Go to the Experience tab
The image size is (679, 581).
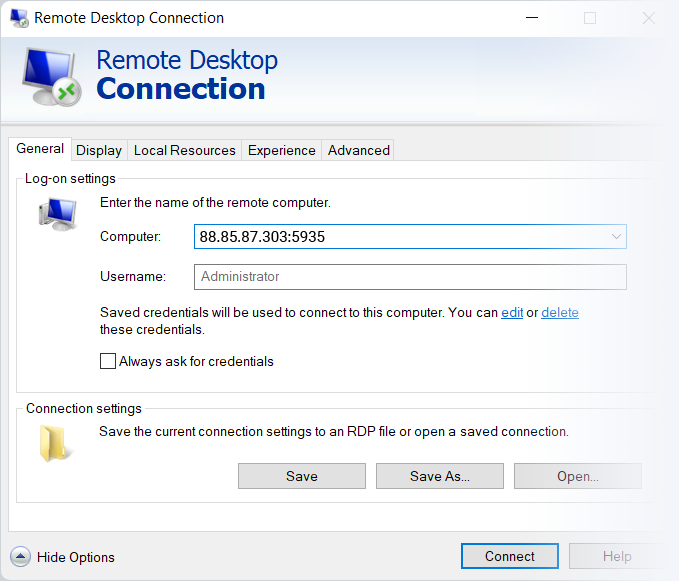pyautogui.click(x=282, y=150)
